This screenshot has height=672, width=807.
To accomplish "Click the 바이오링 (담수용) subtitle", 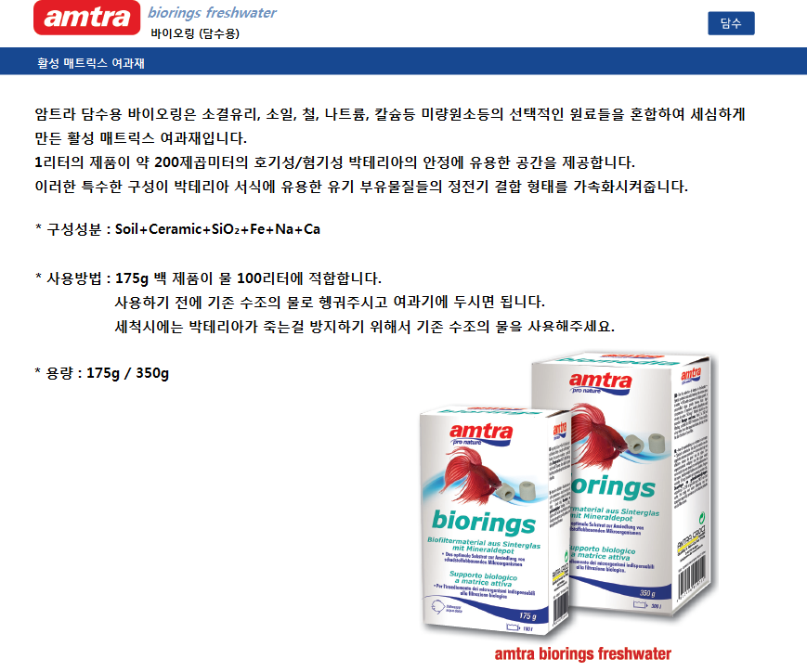I will (195, 33).
